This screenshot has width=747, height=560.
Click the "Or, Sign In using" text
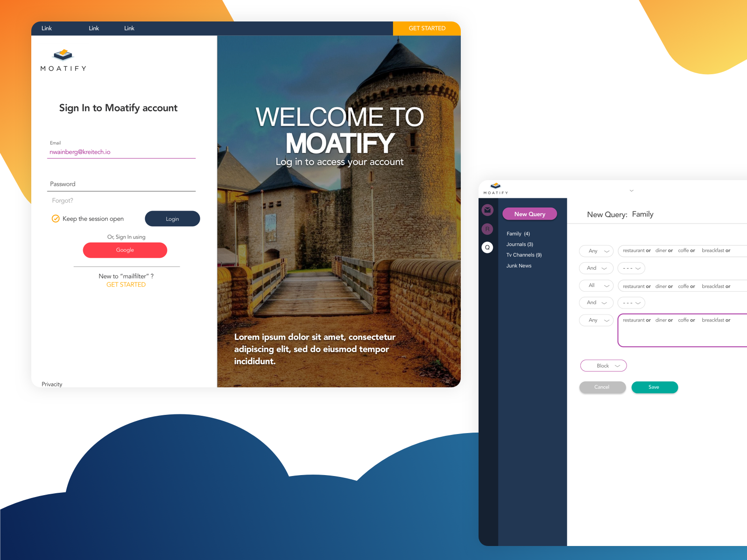(126, 237)
